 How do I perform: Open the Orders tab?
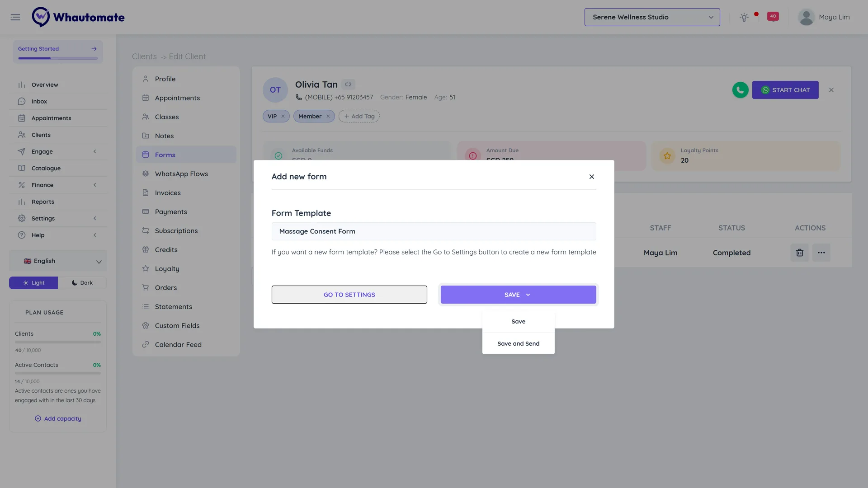186,288
